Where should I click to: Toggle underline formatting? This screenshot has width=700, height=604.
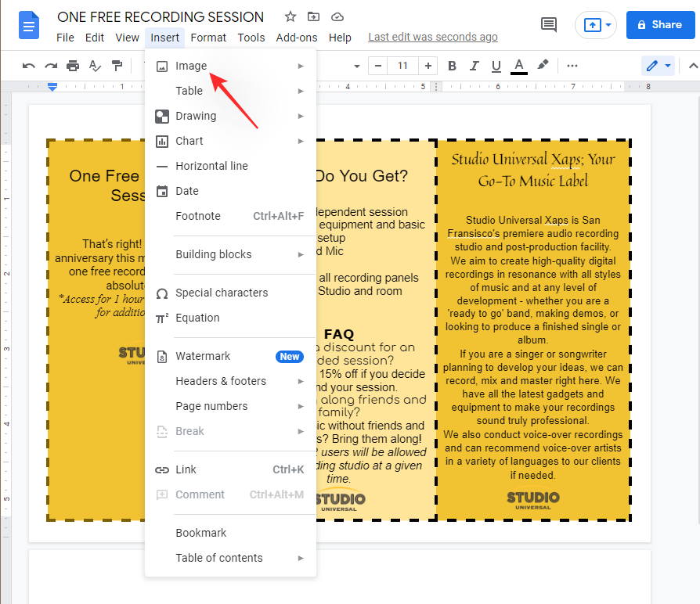(x=496, y=66)
